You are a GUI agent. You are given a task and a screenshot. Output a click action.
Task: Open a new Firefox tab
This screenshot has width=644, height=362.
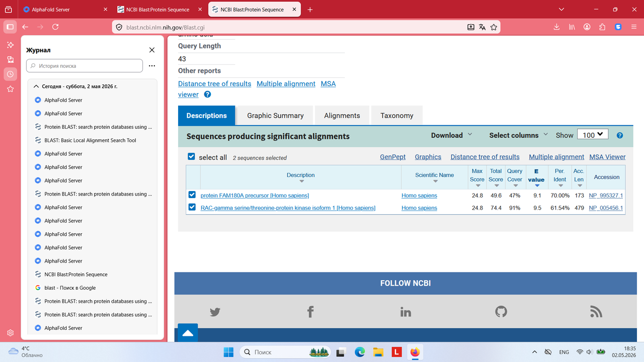coord(310,10)
